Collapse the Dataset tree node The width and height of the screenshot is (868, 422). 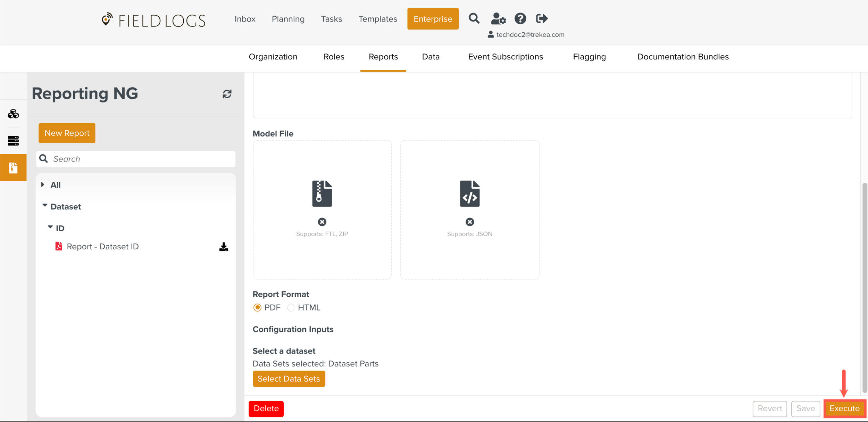click(45, 206)
